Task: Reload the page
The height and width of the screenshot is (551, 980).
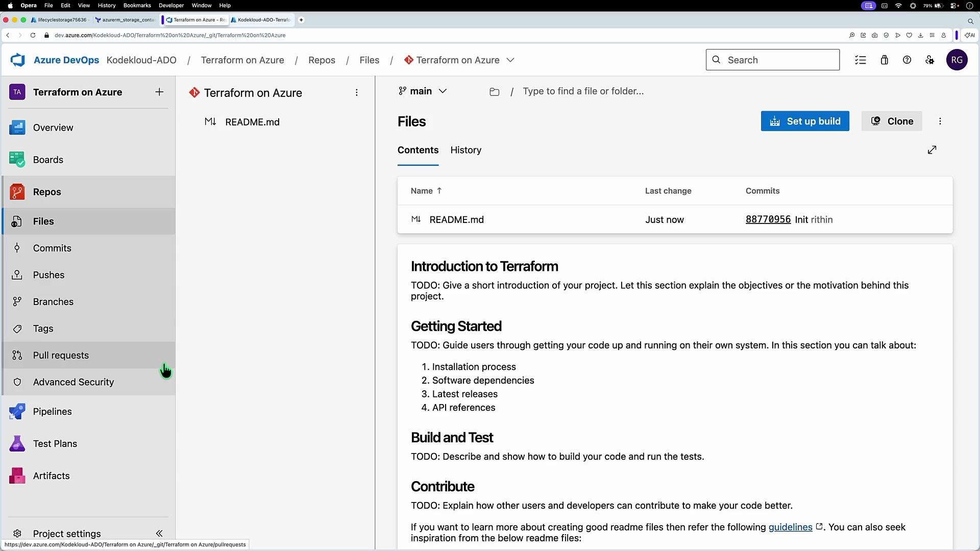Action: (33, 35)
